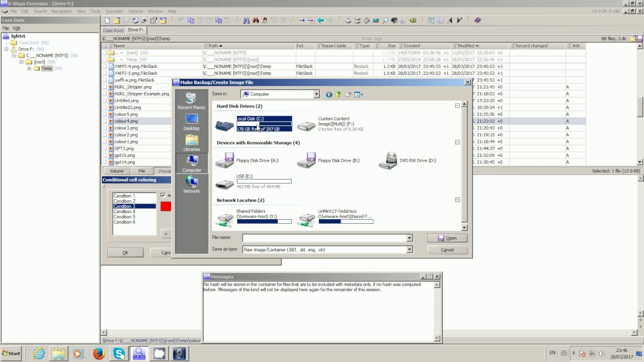644x362 pixels.
Task: Click the purple help book toolbar icon
Action: (477, 21)
